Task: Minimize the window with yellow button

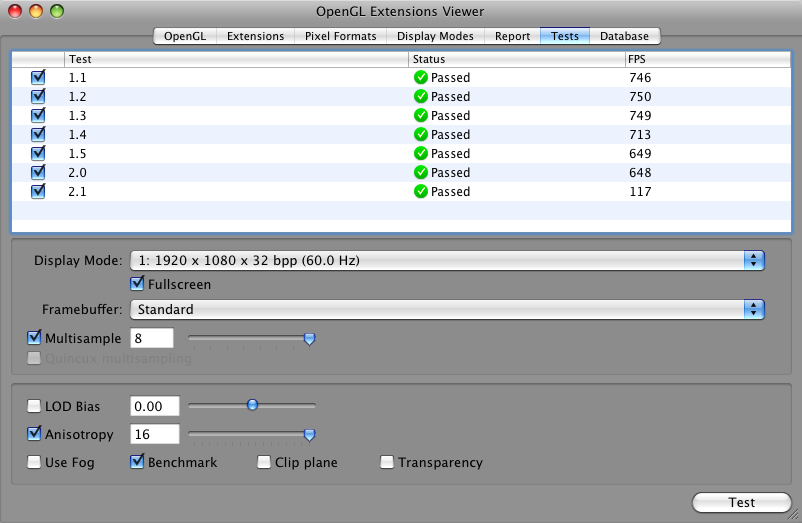Action: point(36,11)
